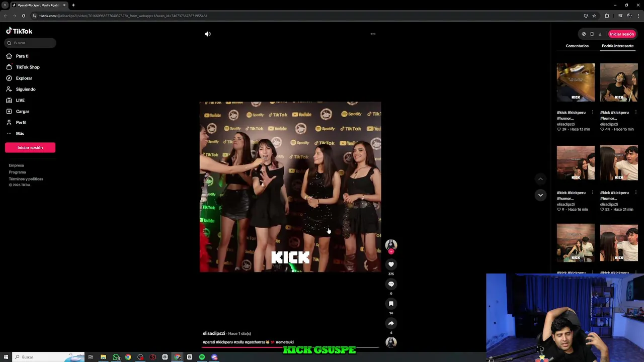The height and width of the screenshot is (362, 644).
Task: Open the suggested video with 52 likes
Action: pos(619,162)
